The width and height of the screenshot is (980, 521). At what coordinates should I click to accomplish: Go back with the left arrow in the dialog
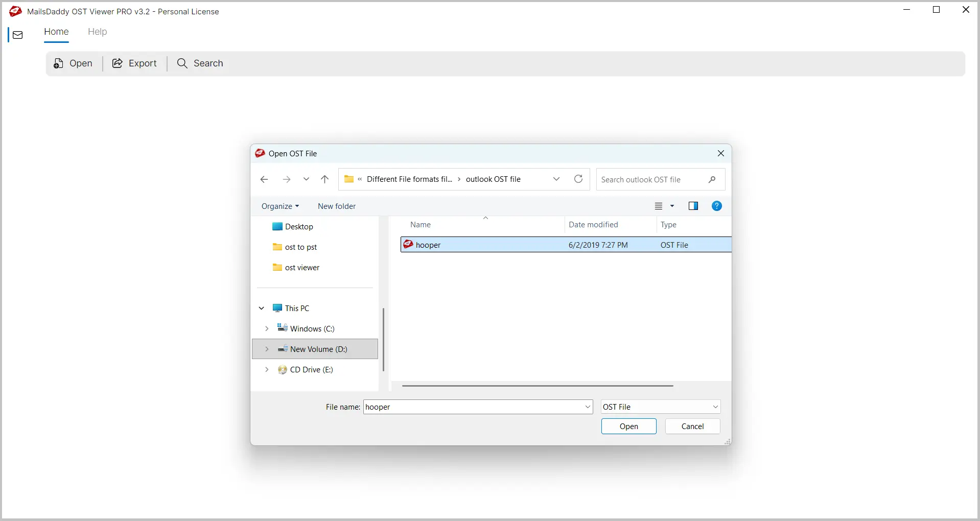point(264,179)
